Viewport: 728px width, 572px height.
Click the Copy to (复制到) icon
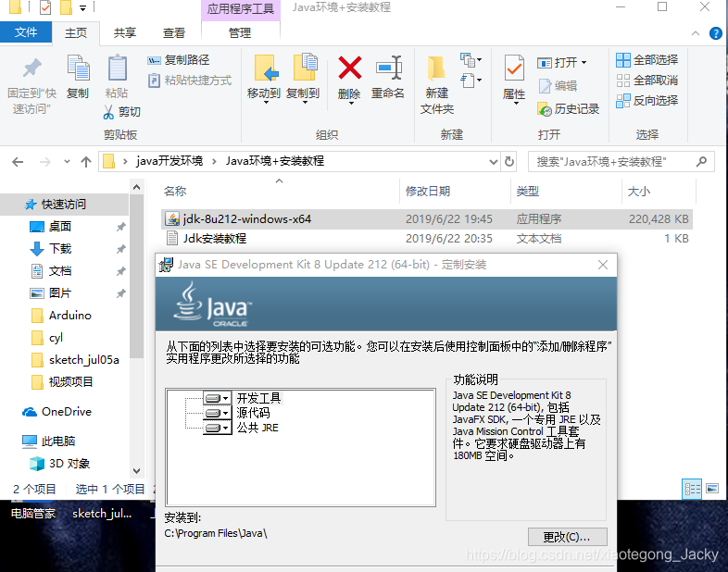point(305,68)
